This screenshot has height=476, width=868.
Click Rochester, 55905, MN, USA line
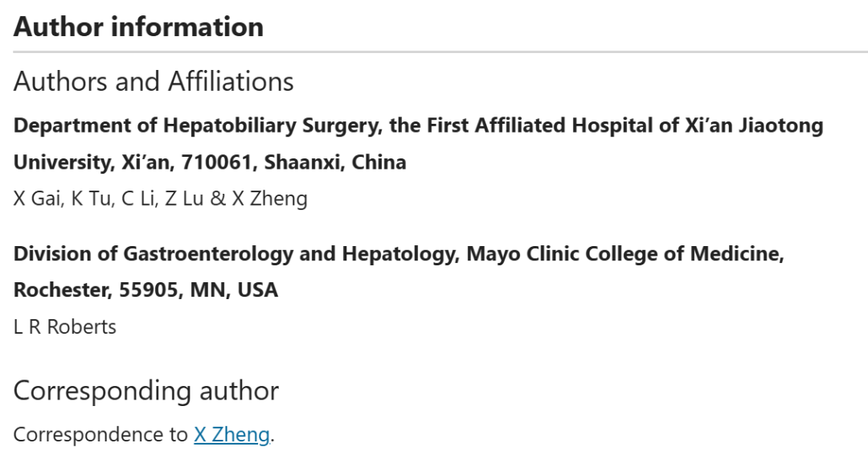(145, 289)
